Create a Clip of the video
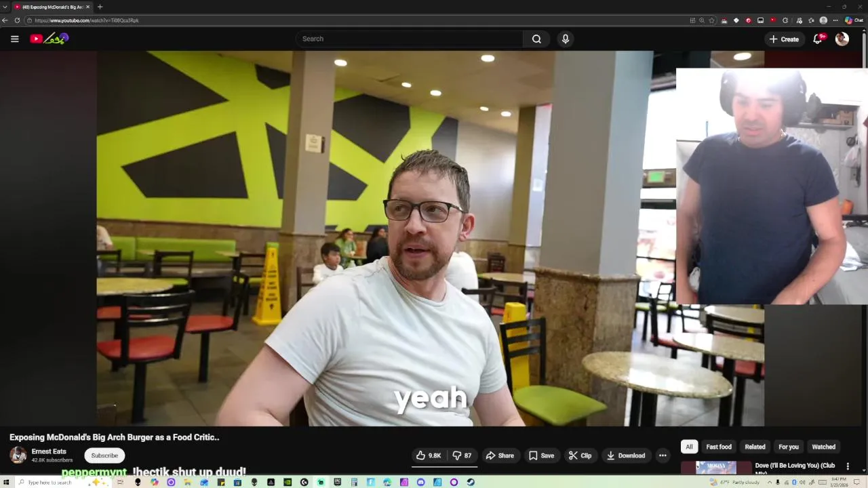The width and height of the screenshot is (868, 488). [x=580, y=455]
